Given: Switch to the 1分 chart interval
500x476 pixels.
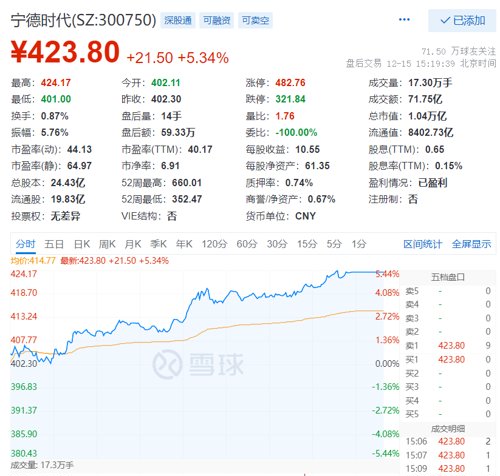Looking at the screenshot, I should 359,244.
